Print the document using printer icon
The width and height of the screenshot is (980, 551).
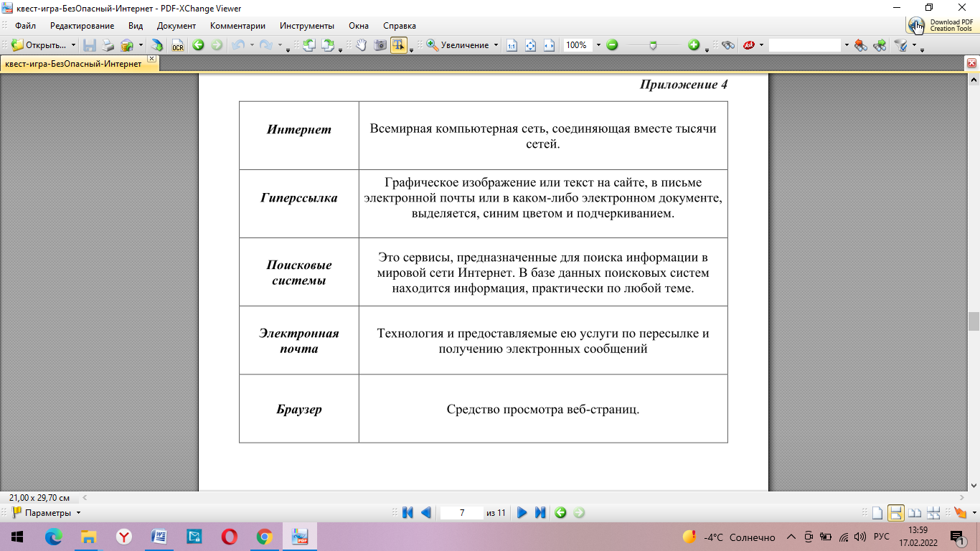108,45
